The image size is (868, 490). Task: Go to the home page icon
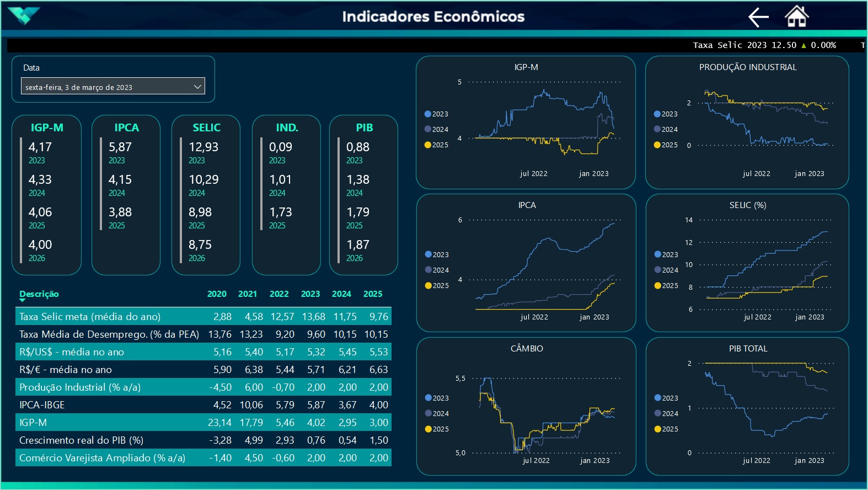pyautogui.click(x=796, y=17)
